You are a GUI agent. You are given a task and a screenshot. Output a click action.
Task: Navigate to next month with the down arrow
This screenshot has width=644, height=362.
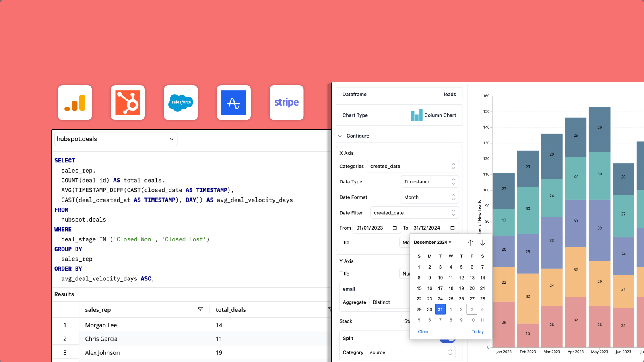pos(482,242)
